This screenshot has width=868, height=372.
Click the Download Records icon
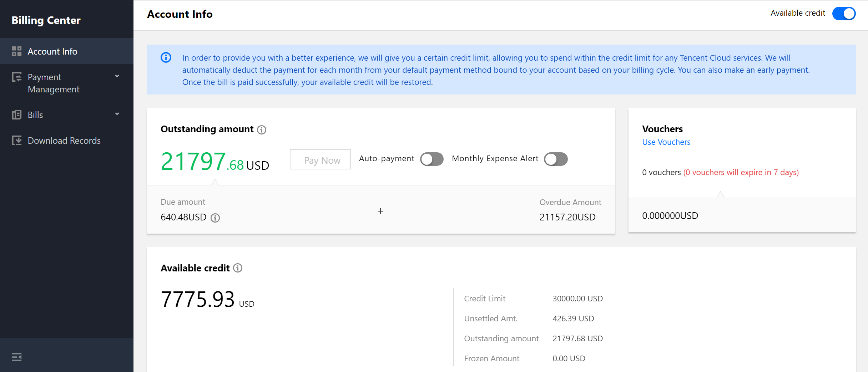point(16,141)
